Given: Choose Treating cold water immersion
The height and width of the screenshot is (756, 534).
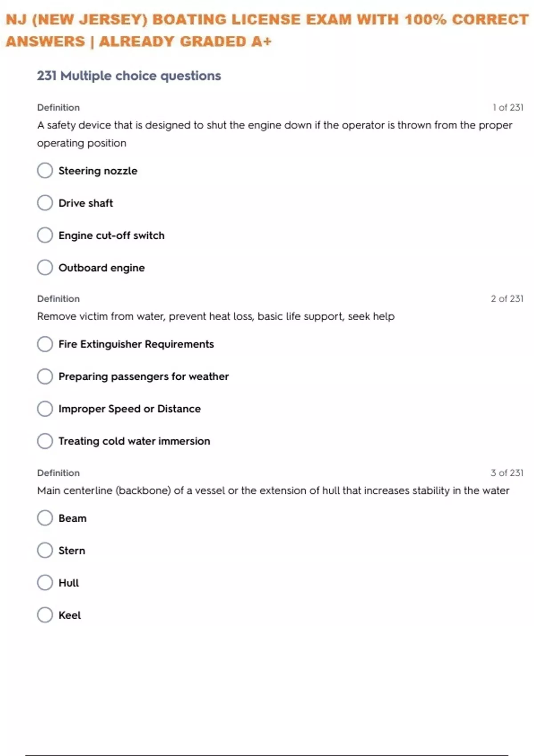Looking at the screenshot, I should click(45, 441).
